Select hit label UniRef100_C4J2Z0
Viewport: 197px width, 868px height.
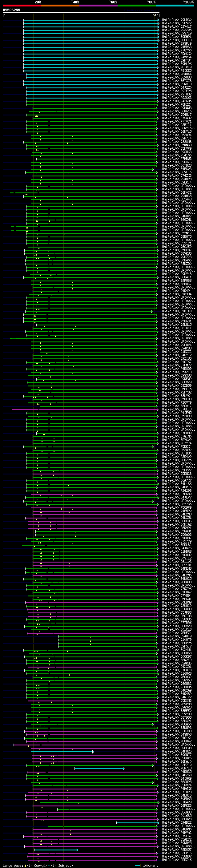tap(177, 88)
